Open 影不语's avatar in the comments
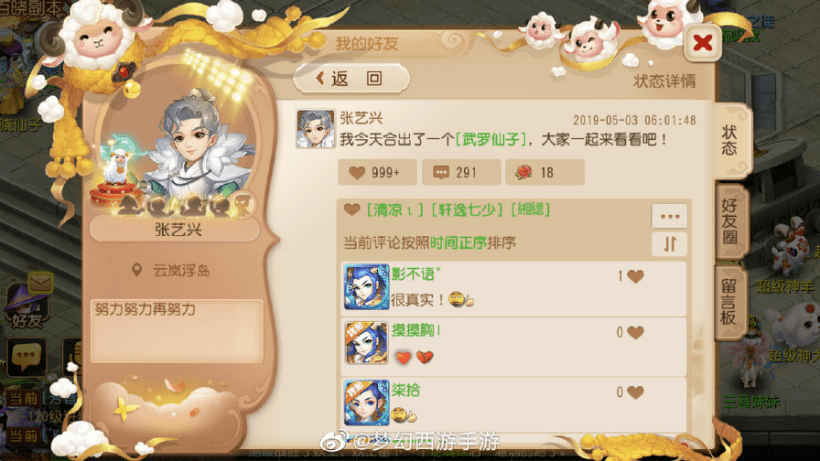Viewport: 820px width, 461px height. tap(366, 286)
